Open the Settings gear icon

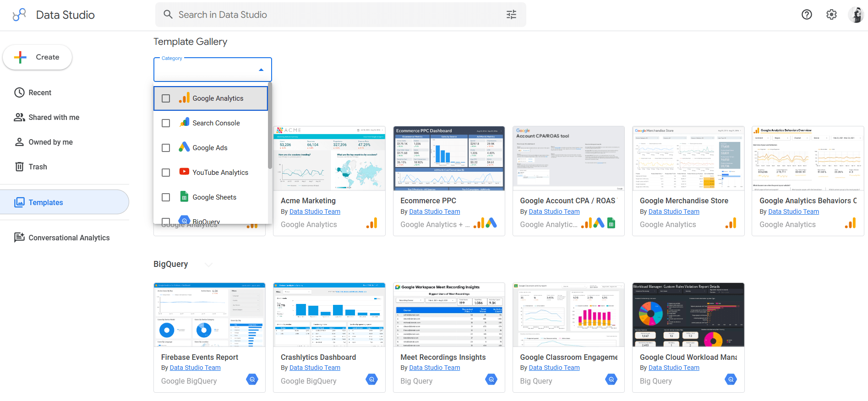tap(831, 15)
